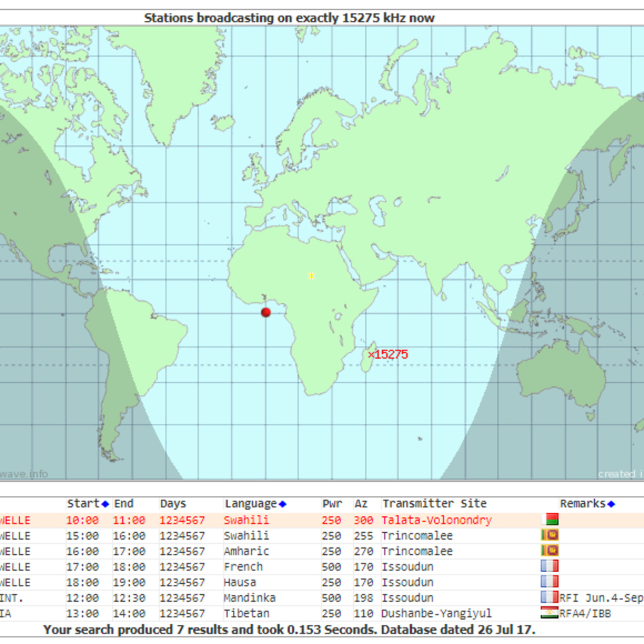Click the Tibetan language cell
Screen dimensions: 644x644
(x=246, y=614)
